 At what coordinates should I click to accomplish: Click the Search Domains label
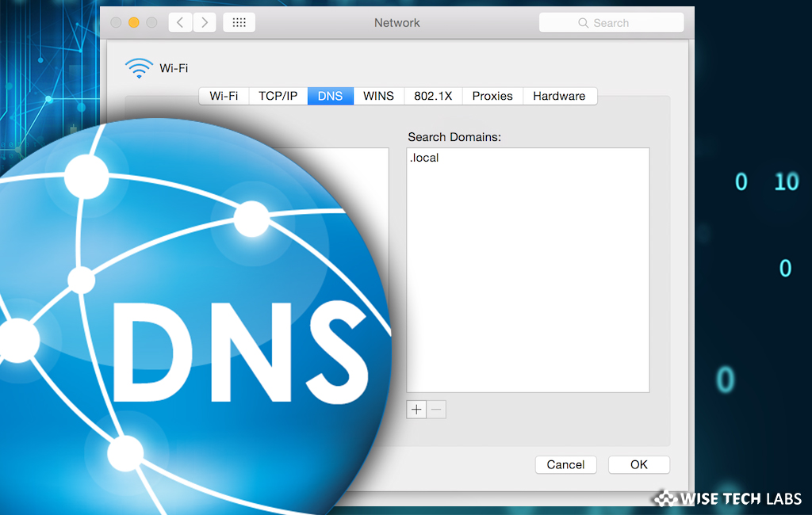click(x=454, y=137)
